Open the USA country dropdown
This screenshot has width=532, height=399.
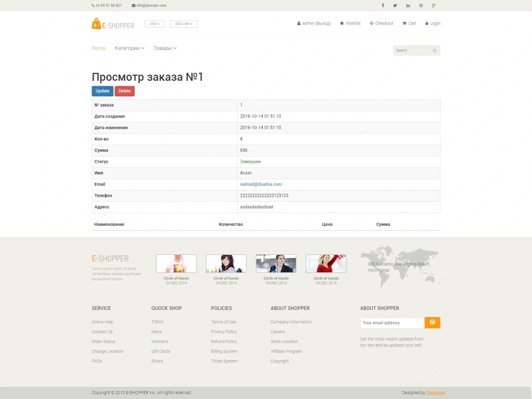click(154, 24)
